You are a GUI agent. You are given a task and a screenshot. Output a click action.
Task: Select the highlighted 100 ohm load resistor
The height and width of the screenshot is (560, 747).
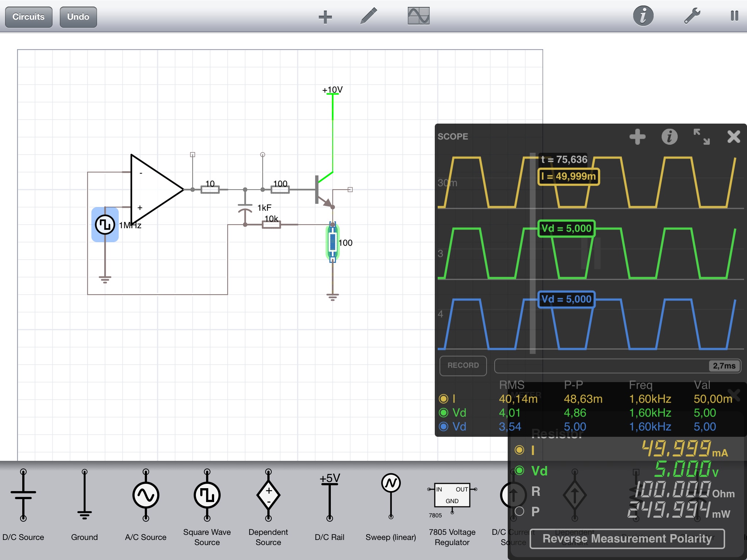coord(332,242)
